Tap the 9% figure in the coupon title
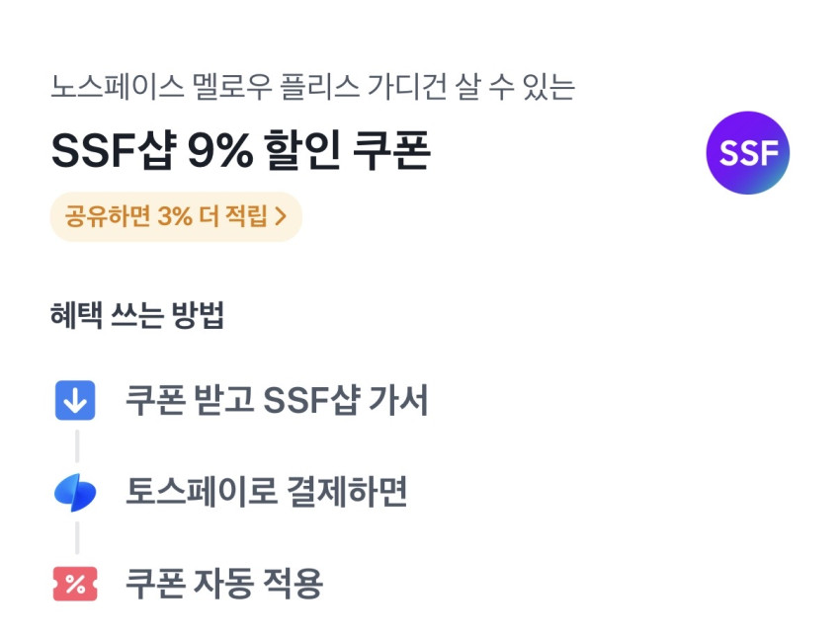840x636 pixels. (x=220, y=152)
